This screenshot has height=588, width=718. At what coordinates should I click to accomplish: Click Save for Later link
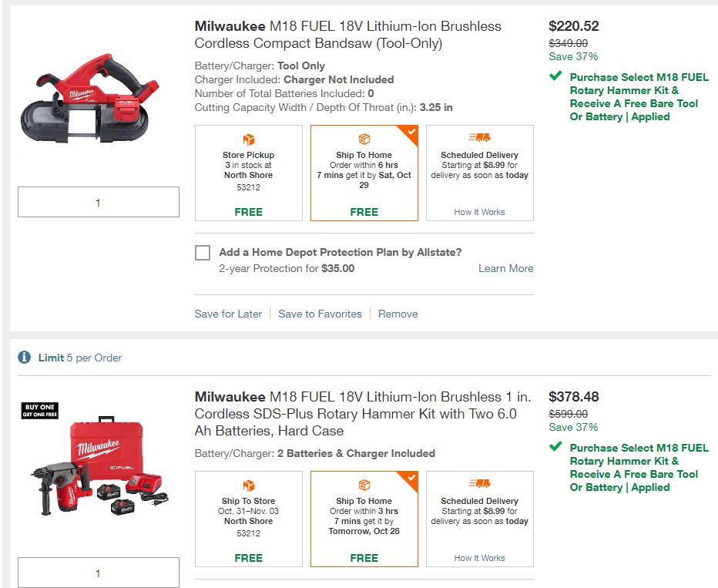coord(228,314)
